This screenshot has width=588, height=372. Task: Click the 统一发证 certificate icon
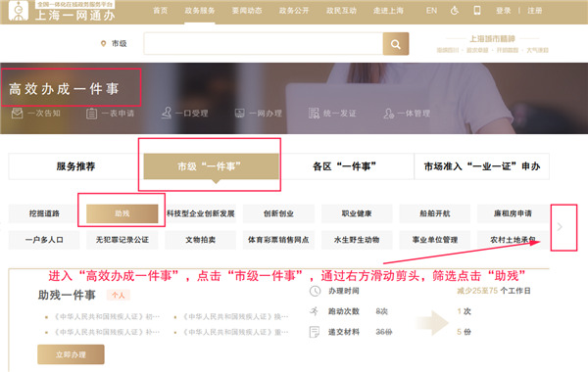tap(314, 114)
